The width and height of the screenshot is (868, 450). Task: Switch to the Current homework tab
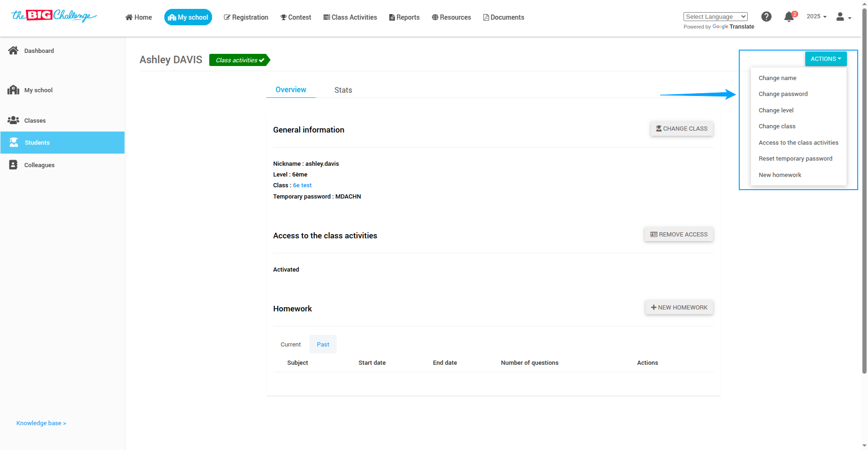click(x=291, y=345)
